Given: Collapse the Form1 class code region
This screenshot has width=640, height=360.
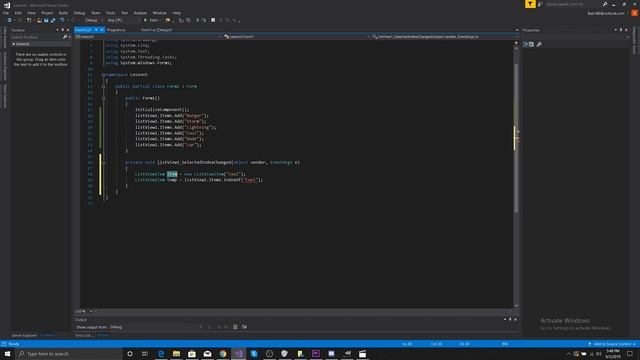Looking at the screenshot, I should pyautogui.click(x=103, y=87).
